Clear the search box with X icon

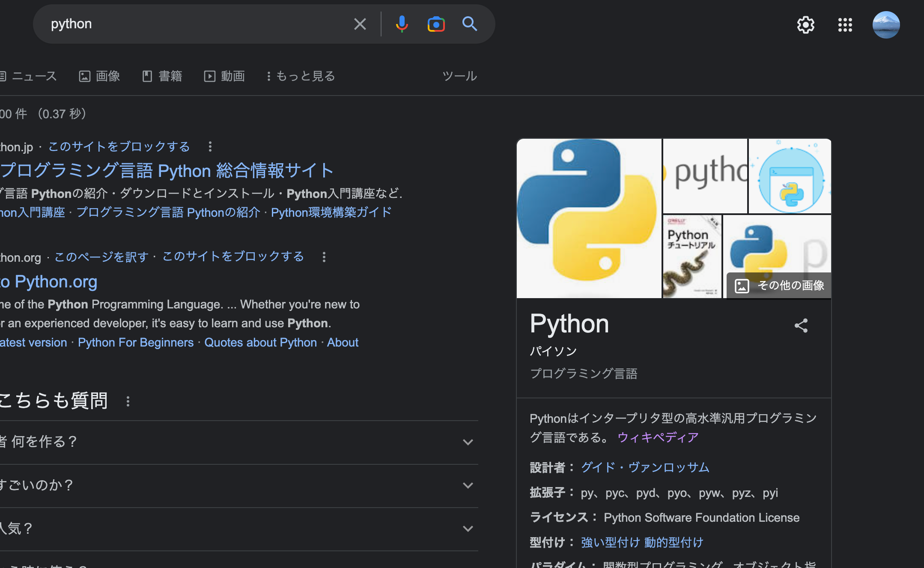[360, 24]
